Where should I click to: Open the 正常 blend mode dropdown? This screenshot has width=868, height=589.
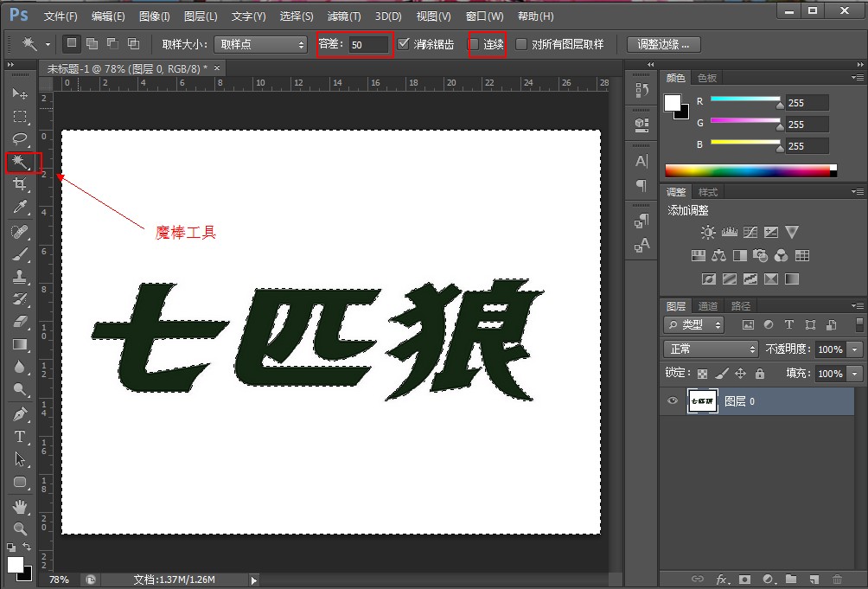(711, 349)
